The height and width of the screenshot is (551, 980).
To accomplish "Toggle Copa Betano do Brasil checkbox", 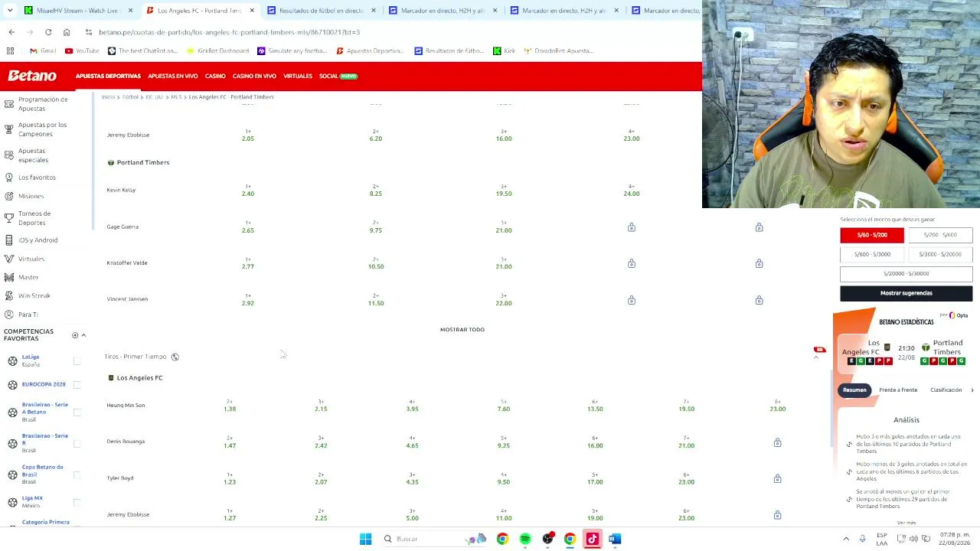I will (x=77, y=474).
